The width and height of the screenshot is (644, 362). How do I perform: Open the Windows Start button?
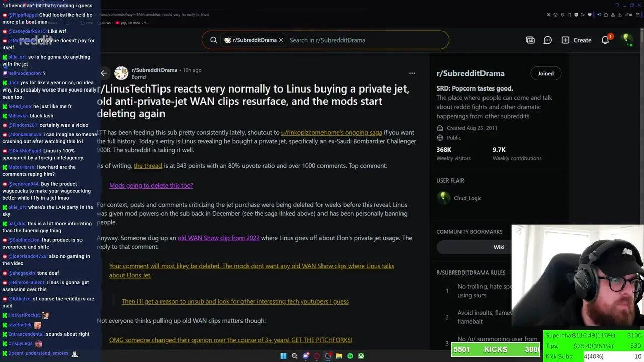(x=283, y=356)
